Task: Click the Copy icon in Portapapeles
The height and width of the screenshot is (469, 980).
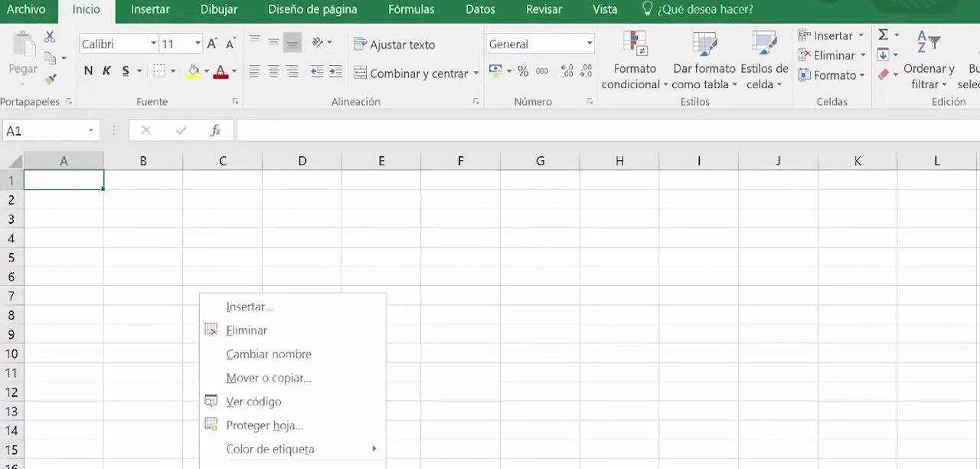Action: point(51,58)
